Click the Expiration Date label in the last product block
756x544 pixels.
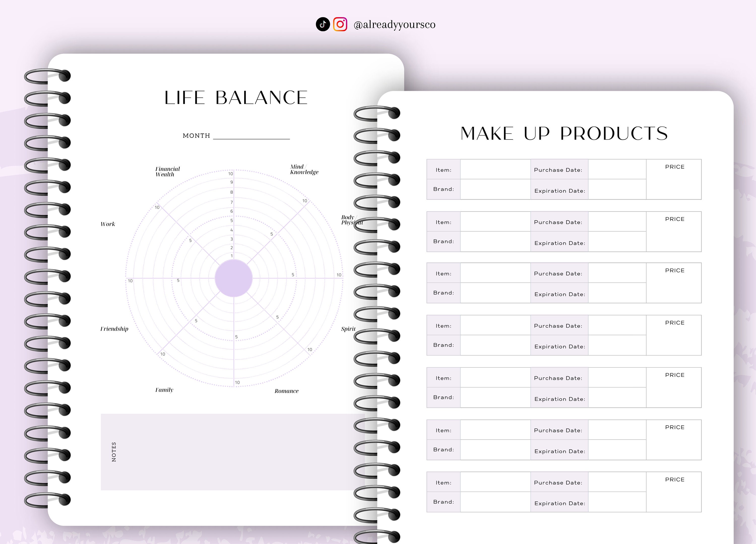click(x=560, y=503)
